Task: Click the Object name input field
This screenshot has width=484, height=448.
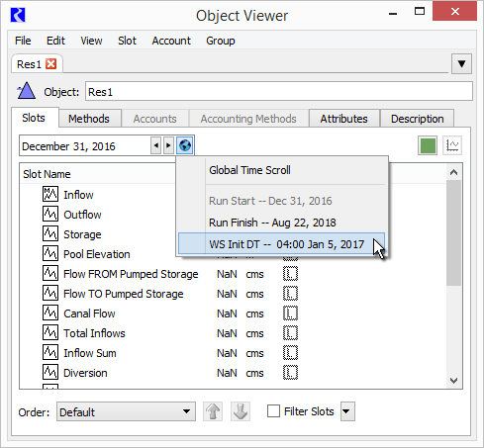Action: coord(279,92)
